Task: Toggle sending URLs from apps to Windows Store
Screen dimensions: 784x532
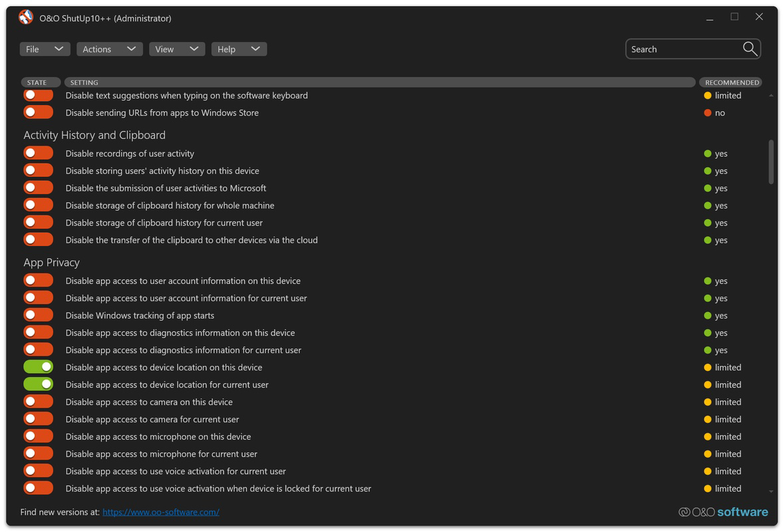Action: pos(38,112)
